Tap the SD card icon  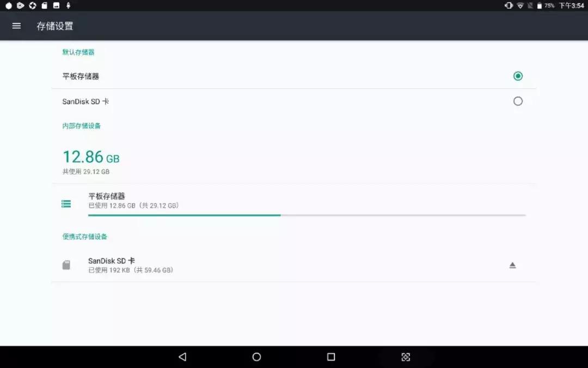coord(66,265)
